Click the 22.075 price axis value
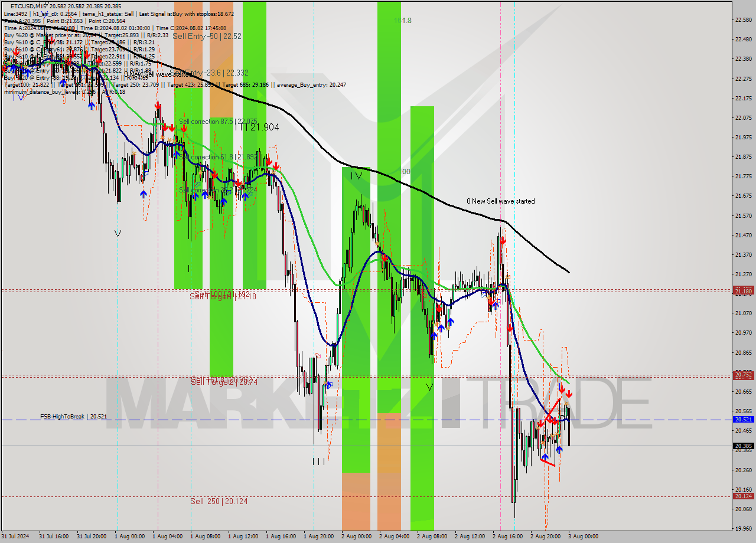The width and height of the screenshot is (756, 543). [x=743, y=117]
